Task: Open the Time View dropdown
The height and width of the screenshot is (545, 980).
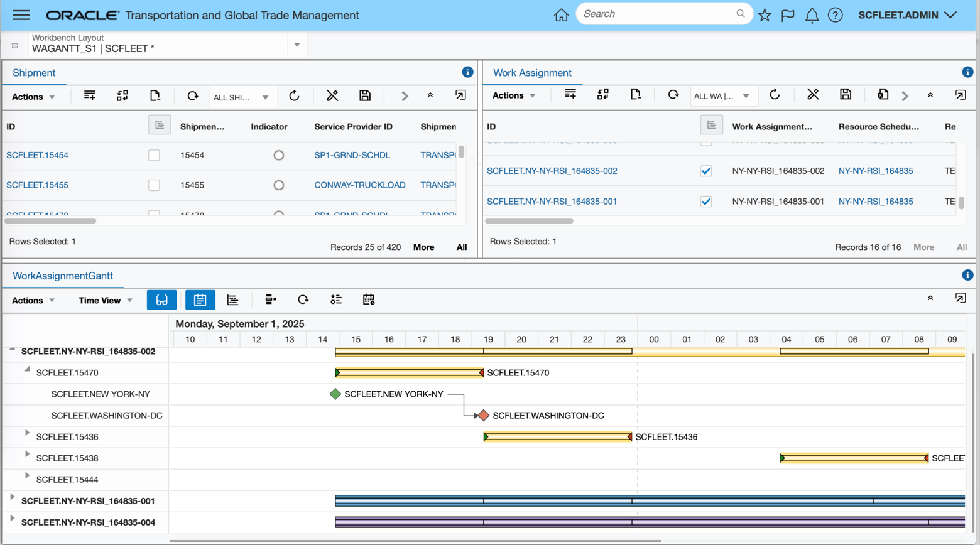Action: [x=105, y=301]
